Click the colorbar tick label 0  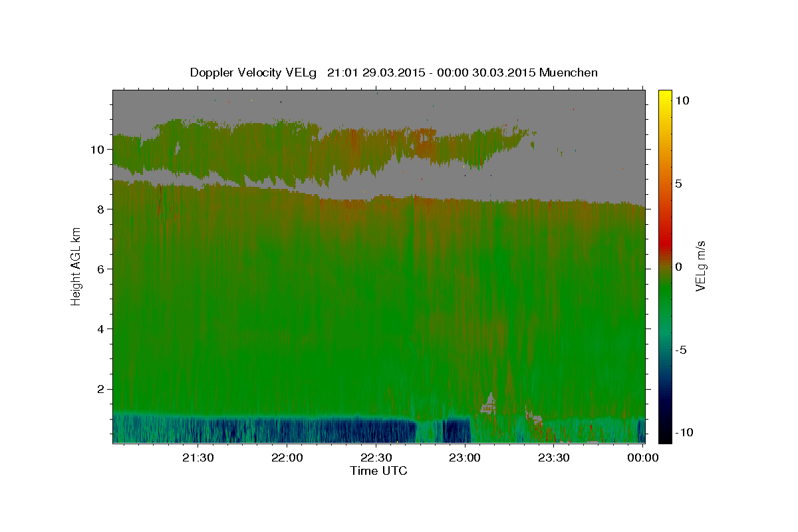pyautogui.click(x=679, y=267)
